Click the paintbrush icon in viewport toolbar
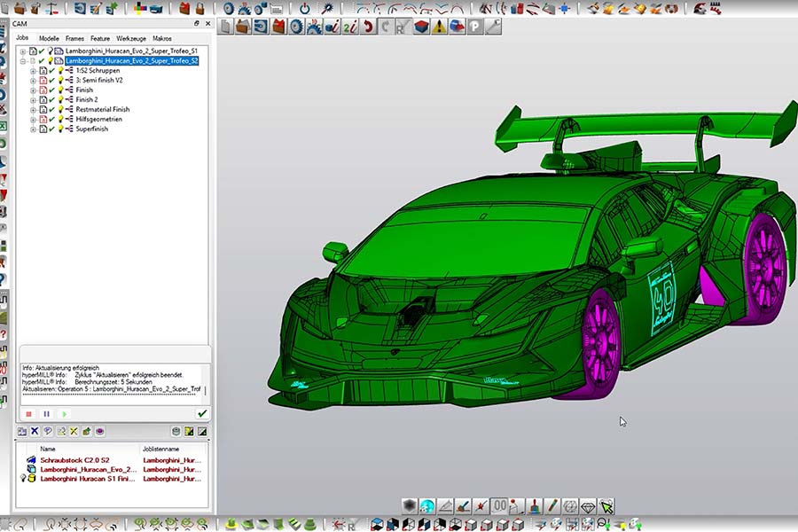 (535, 506)
